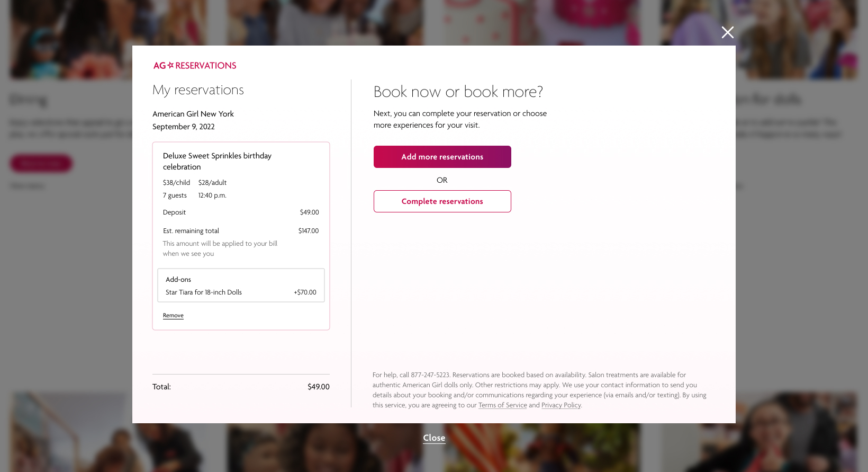Viewport: 868px width, 472px height.
Task: Click Add more reservations button
Action: (x=442, y=157)
